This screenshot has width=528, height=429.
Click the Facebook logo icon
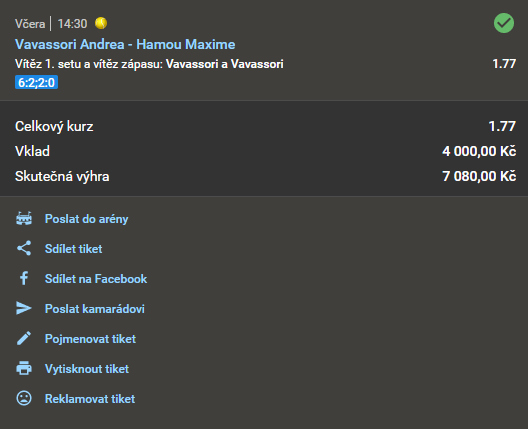(x=24, y=278)
